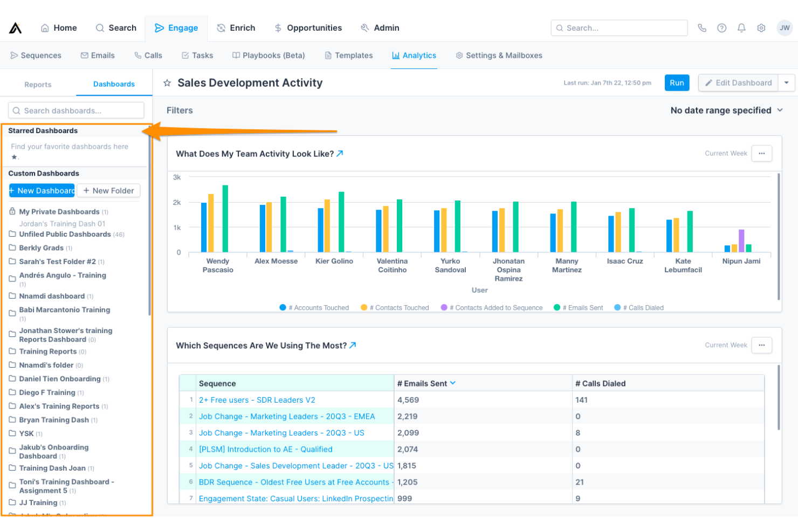The height and width of the screenshot is (532, 798).
Task: Toggle # Contacts Touched legend item
Action: [x=395, y=308]
